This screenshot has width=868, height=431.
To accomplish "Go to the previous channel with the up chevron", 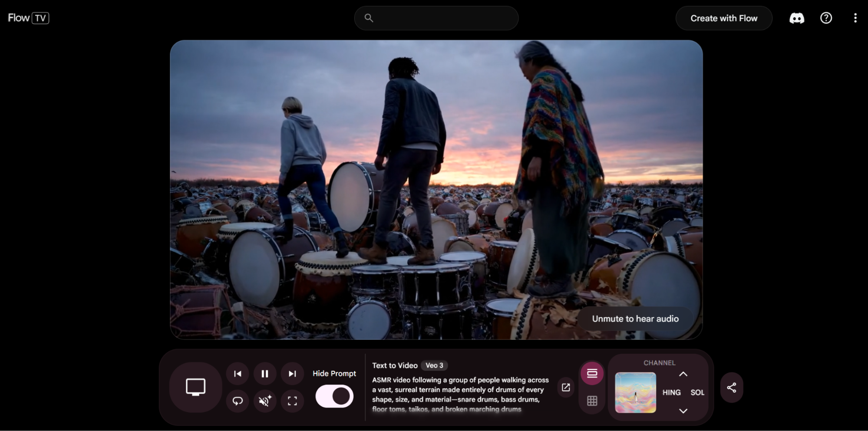I will tap(683, 374).
